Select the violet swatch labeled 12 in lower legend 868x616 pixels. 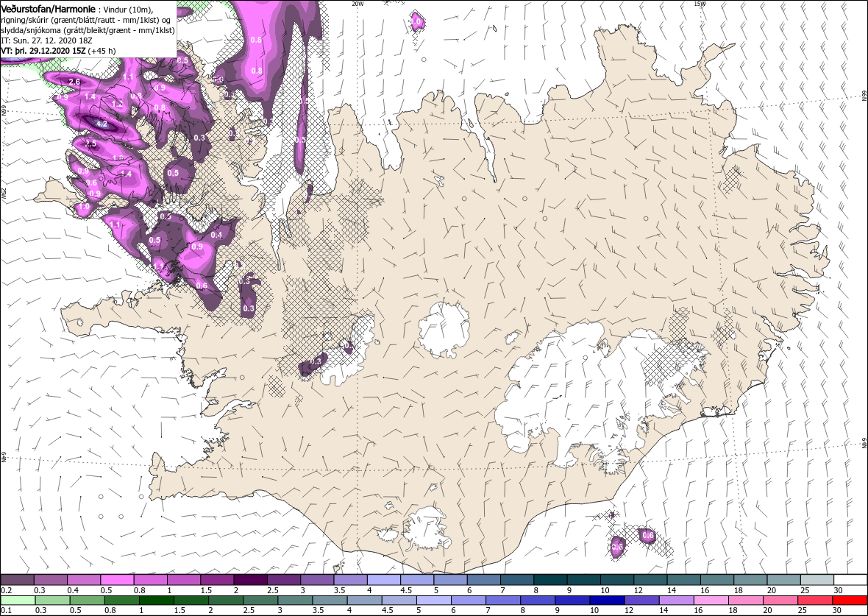641,601
